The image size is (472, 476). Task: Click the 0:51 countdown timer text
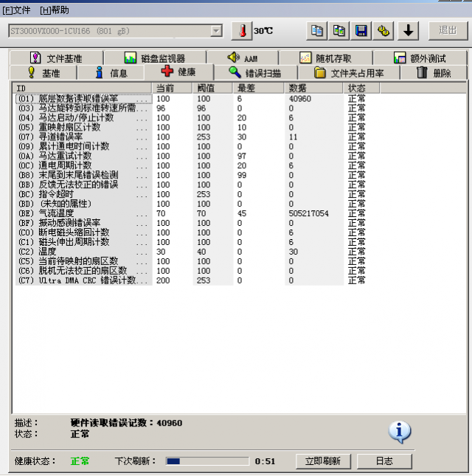265,461
